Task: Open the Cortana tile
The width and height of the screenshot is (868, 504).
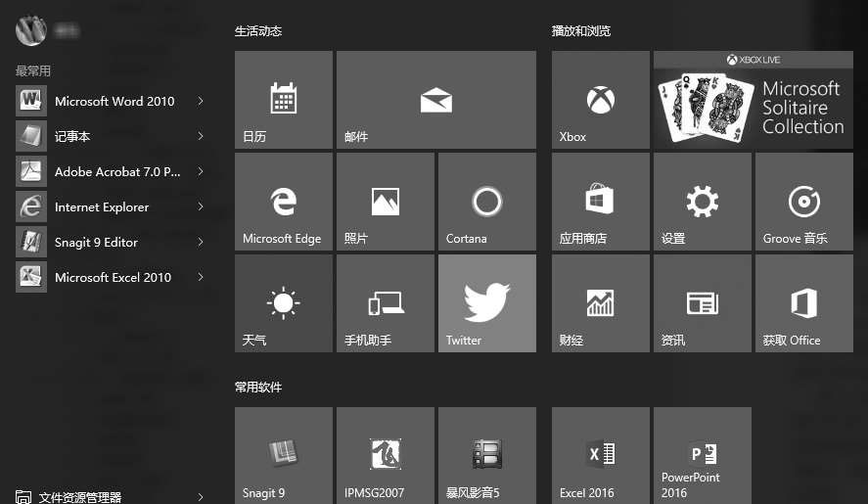Action: click(x=486, y=202)
